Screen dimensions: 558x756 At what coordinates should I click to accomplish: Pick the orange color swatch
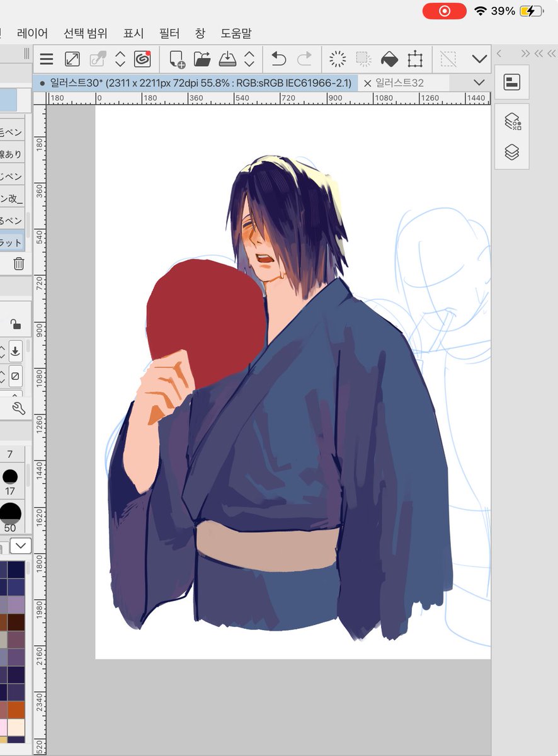(x=16, y=710)
